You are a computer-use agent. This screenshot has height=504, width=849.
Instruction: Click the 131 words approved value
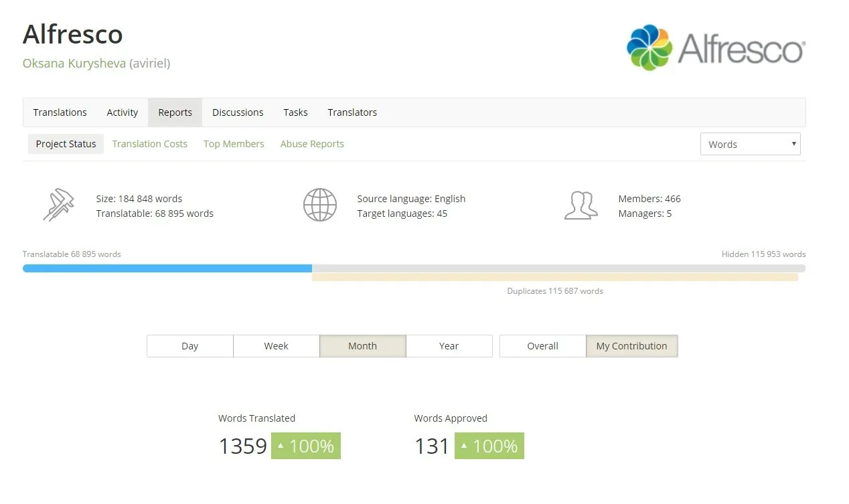(432, 446)
